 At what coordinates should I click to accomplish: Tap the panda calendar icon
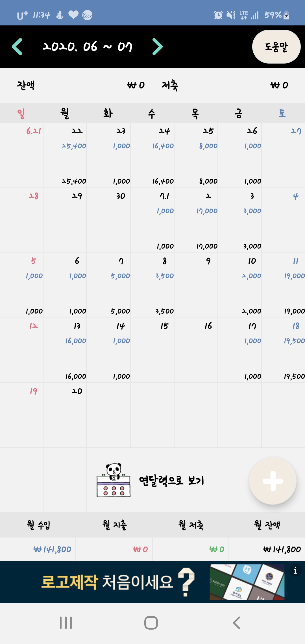click(x=114, y=480)
